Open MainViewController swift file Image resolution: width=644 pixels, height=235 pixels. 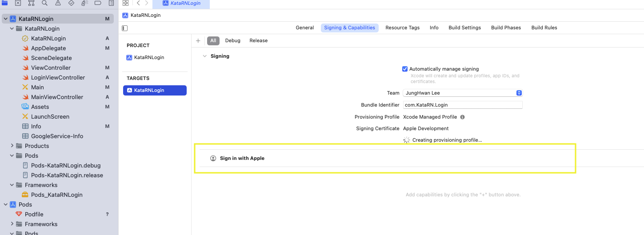(x=57, y=97)
